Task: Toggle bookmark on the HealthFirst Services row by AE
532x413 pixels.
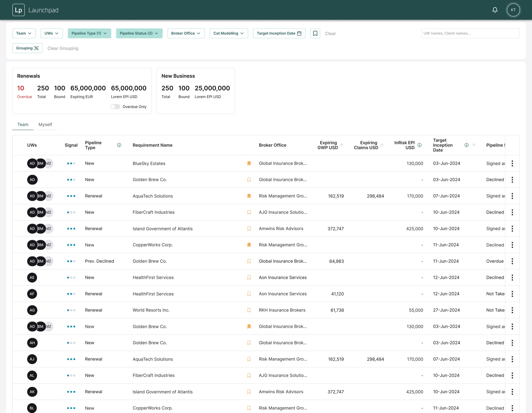Action: tap(249, 278)
